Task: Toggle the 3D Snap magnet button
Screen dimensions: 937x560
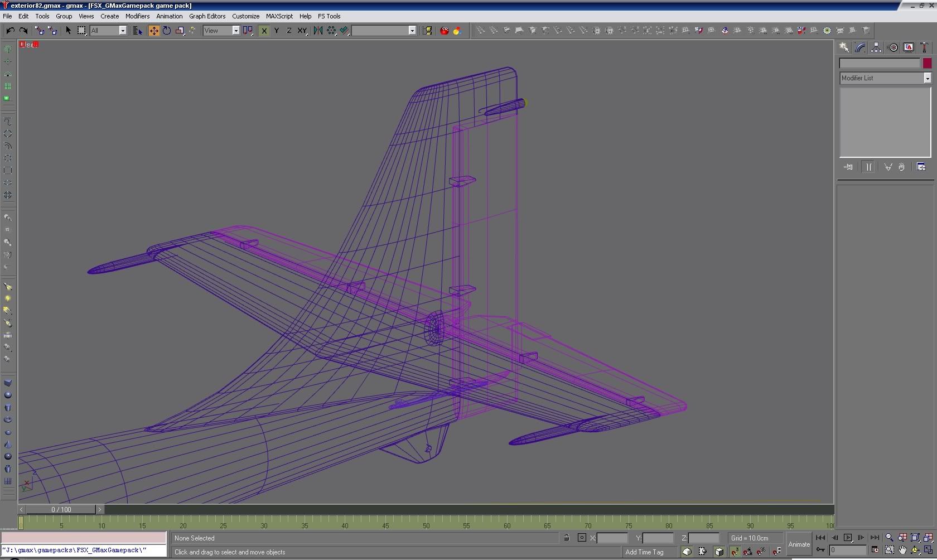Action: 735,552
